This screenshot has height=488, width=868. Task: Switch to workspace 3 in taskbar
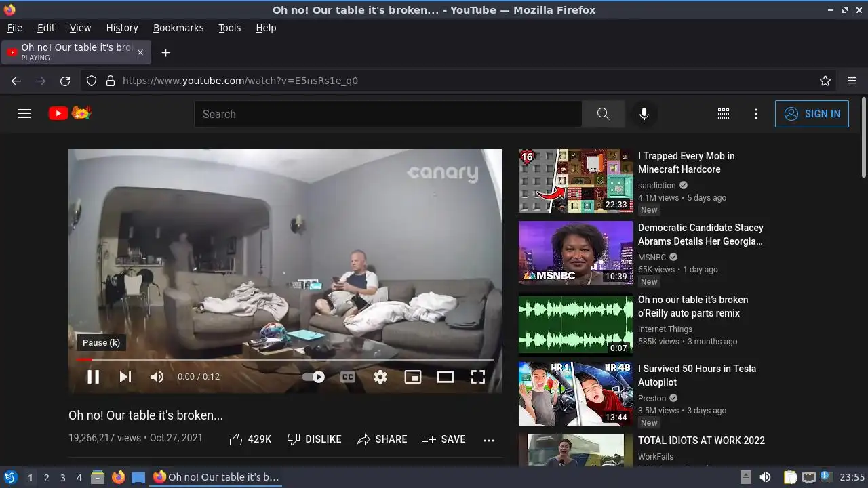(x=62, y=477)
